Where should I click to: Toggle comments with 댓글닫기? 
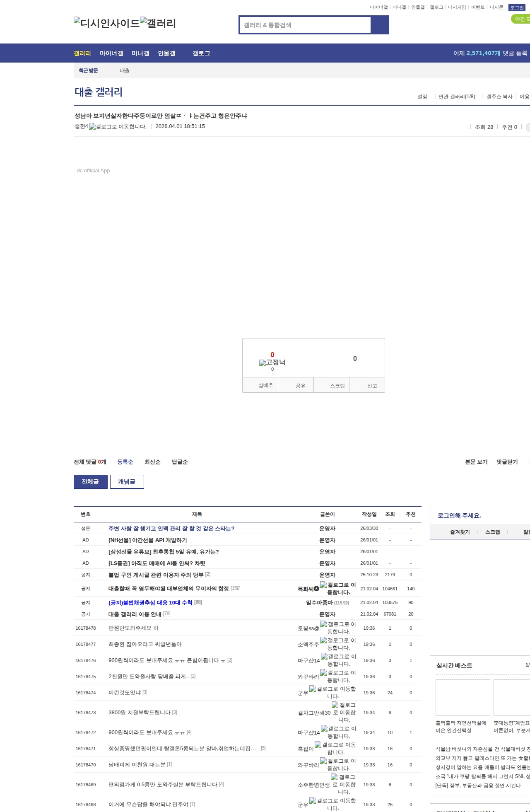pyautogui.click(x=507, y=462)
